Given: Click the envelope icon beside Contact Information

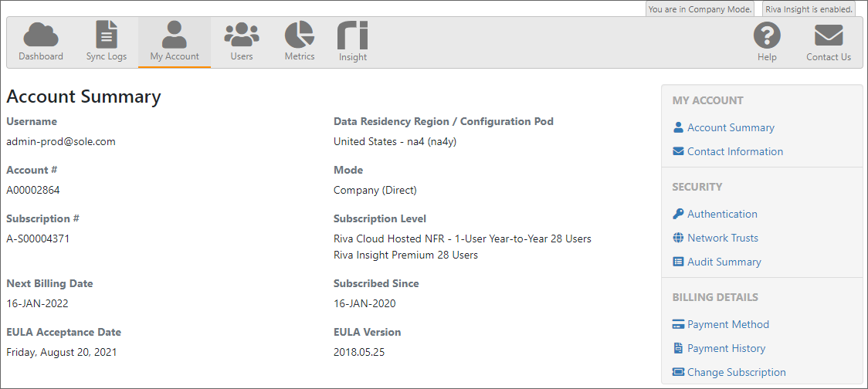Looking at the screenshot, I should 678,151.
